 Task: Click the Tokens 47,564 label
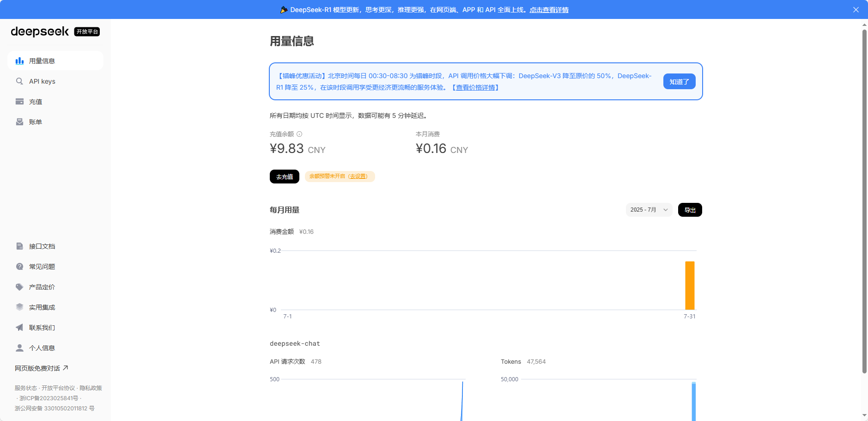click(523, 361)
